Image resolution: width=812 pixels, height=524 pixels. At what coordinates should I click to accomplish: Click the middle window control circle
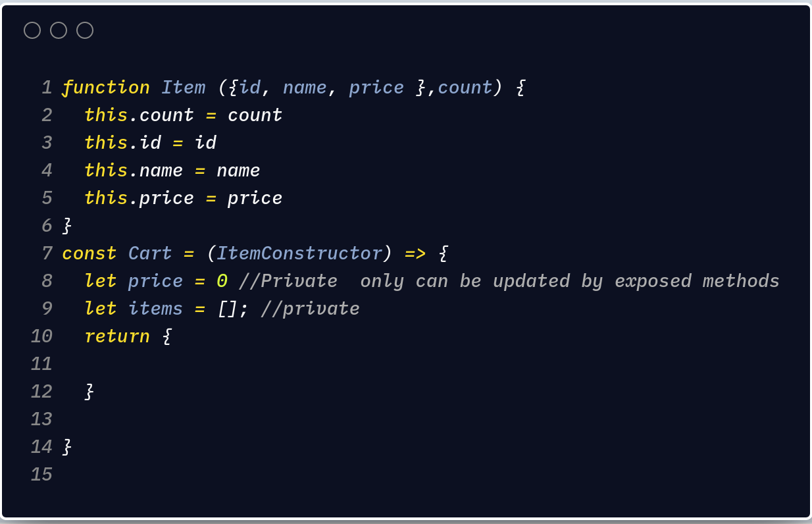pos(59,30)
